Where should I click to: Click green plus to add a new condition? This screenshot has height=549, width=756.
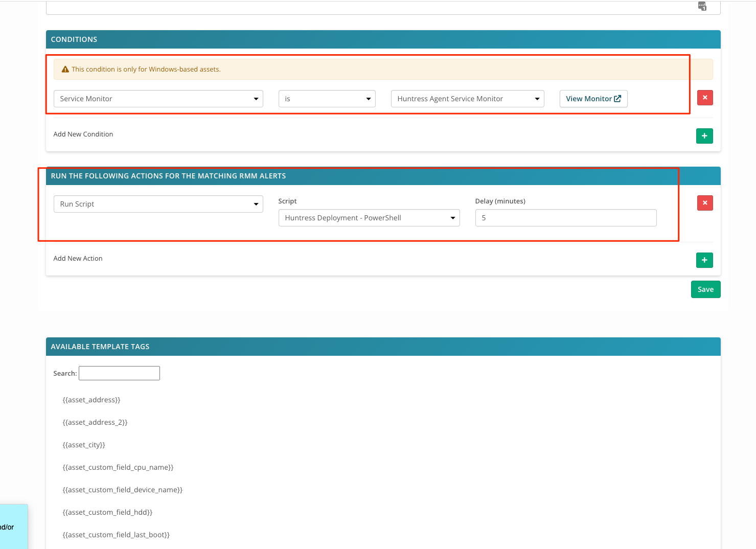[704, 136]
